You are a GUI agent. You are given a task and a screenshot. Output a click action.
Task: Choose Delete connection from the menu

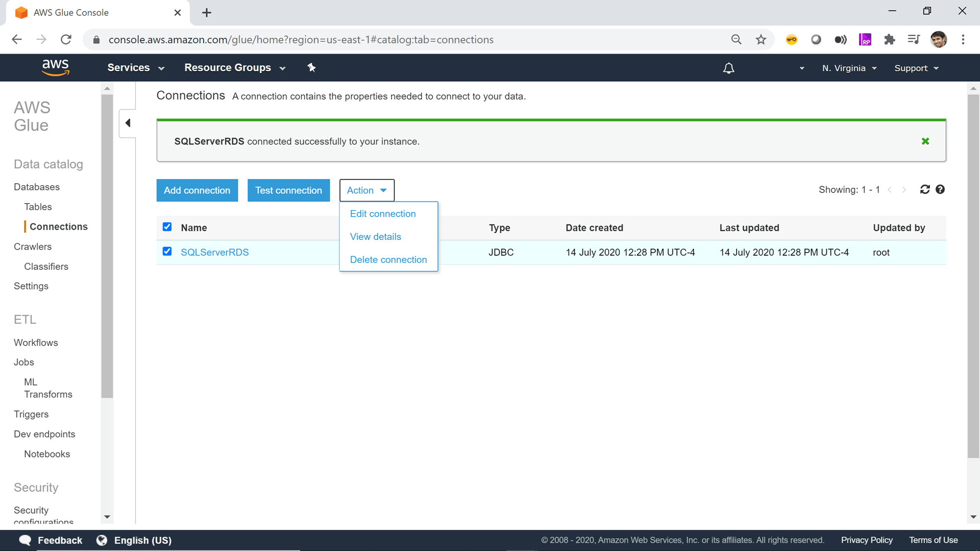[388, 260]
